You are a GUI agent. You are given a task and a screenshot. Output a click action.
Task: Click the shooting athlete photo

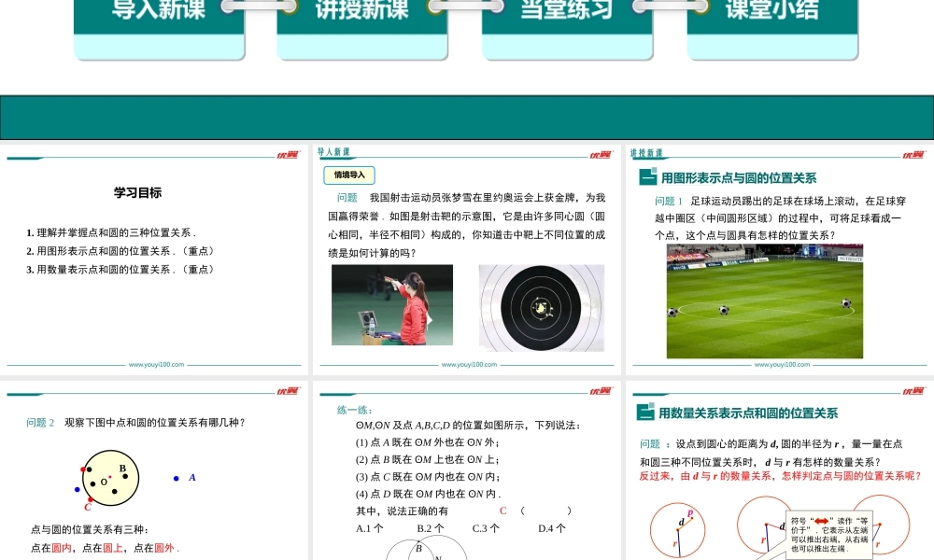pos(392,304)
